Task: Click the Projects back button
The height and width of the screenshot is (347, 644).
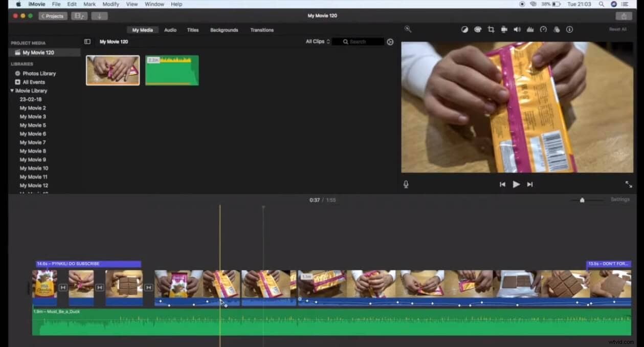Action: (x=53, y=15)
